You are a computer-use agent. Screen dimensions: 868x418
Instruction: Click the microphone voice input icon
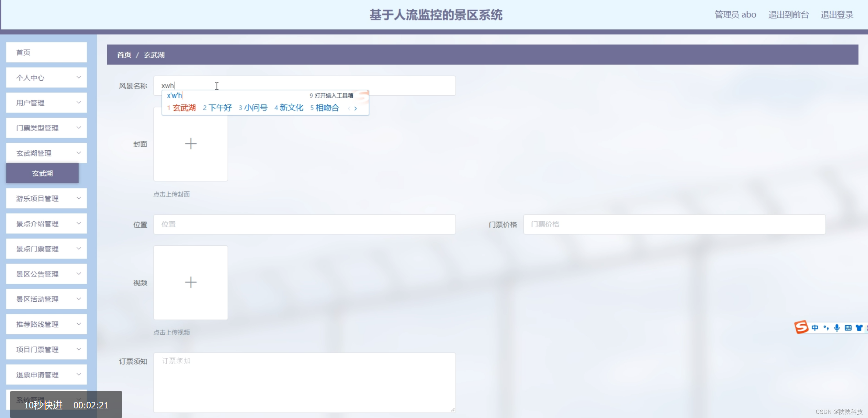point(837,328)
